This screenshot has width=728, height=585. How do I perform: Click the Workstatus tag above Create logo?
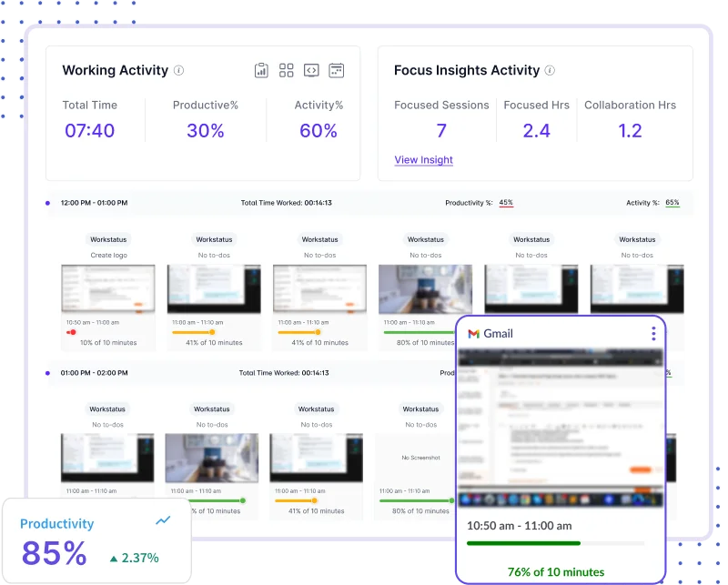pos(107,239)
